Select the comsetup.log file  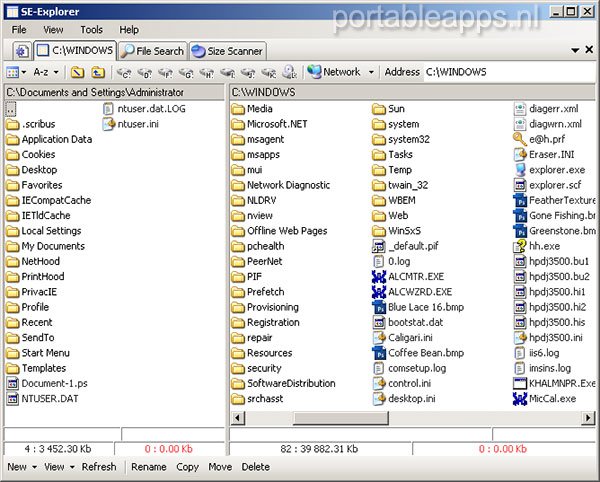409,368
